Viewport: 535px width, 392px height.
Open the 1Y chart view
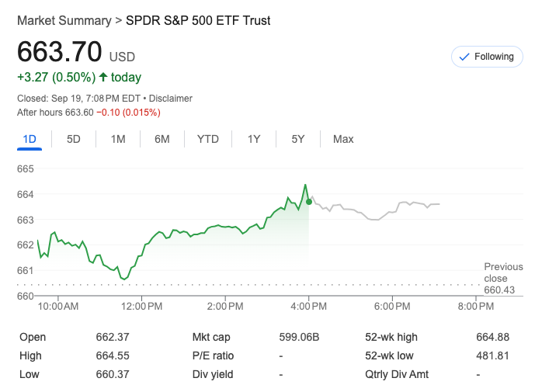(254, 140)
